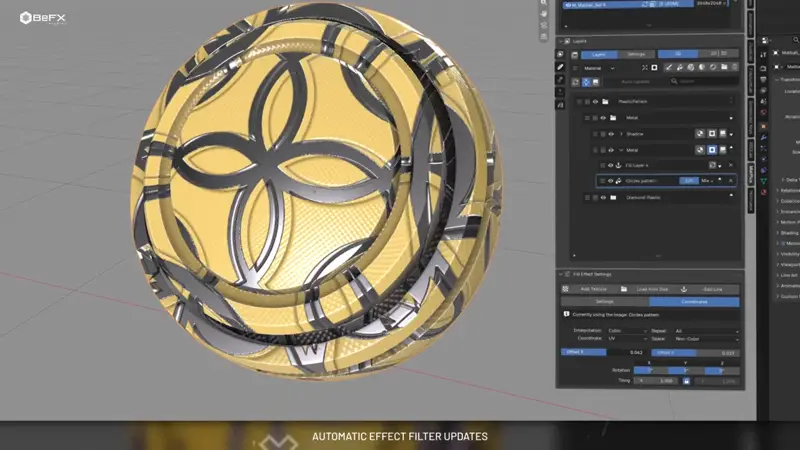Click the highlighted blue icon left of Auto update
800x450 pixels.
click(x=586, y=82)
